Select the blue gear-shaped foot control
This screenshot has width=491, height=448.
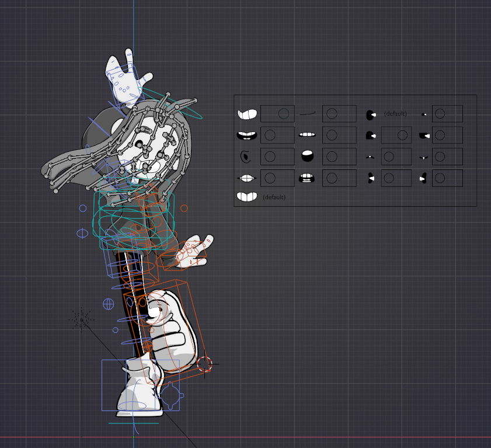click(x=170, y=395)
